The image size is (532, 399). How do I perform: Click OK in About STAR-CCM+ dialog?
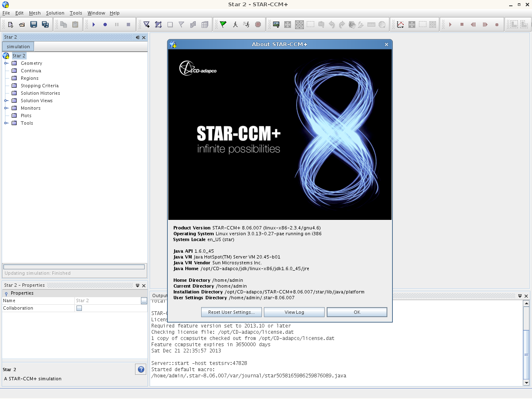coord(357,312)
